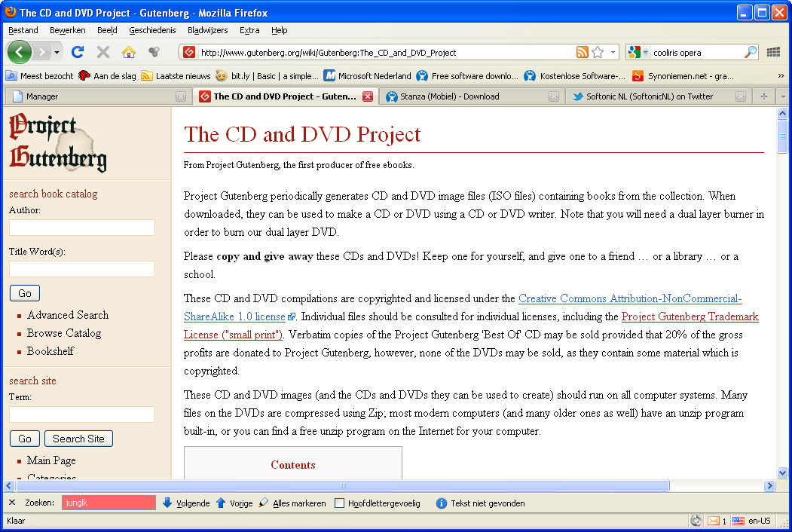Image resolution: width=792 pixels, height=532 pixels.
Task: Click the grid icon beside search box
Action: [x=773, y=52]
